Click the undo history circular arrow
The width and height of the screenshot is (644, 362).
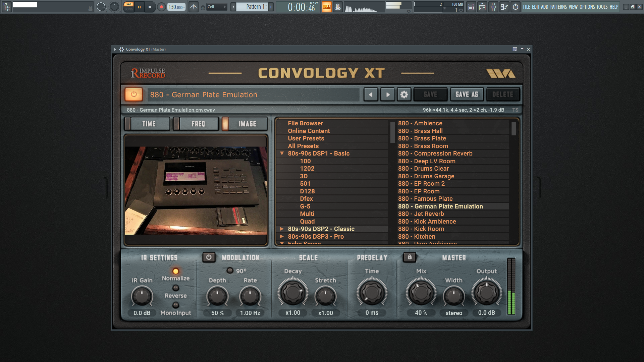click(x=516, y=7)
